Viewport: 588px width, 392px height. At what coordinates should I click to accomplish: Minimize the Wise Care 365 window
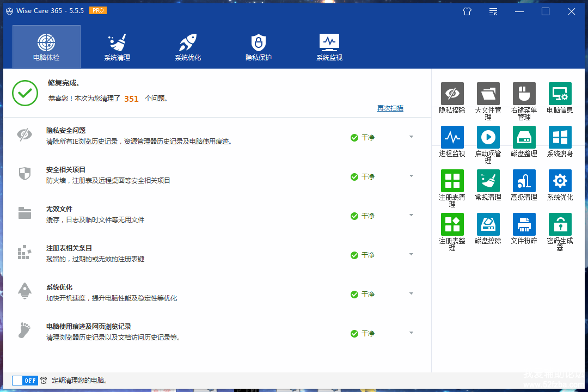click(519, 11)
